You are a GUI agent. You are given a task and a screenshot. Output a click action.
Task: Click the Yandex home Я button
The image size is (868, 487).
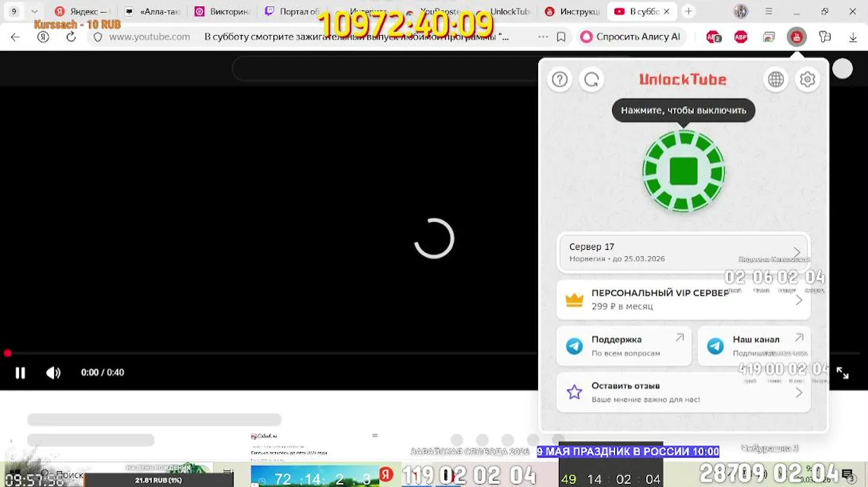click(43, 37)
